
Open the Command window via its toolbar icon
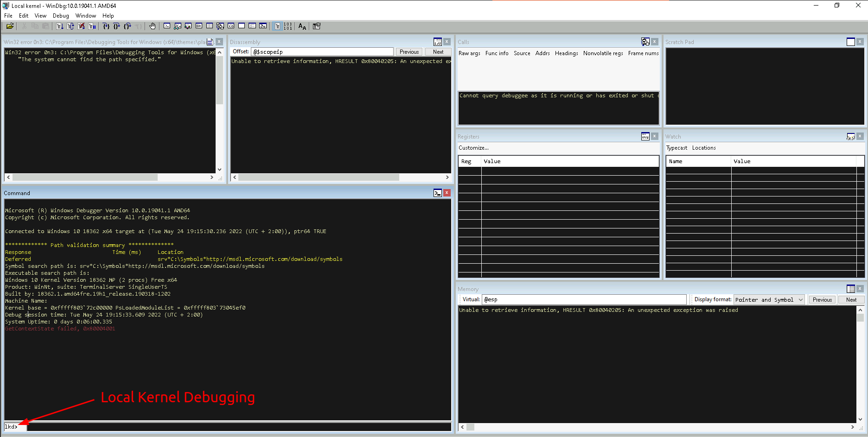167,26
